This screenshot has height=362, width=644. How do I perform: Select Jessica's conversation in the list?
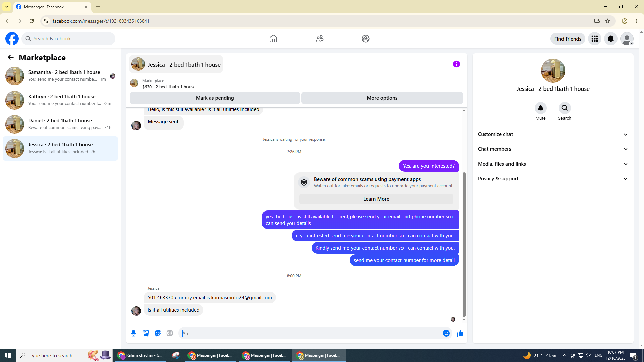coord(60,148)
